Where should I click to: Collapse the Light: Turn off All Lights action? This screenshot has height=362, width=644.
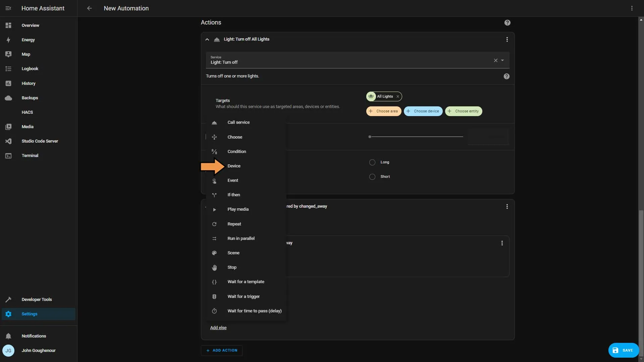pos(207,39)
